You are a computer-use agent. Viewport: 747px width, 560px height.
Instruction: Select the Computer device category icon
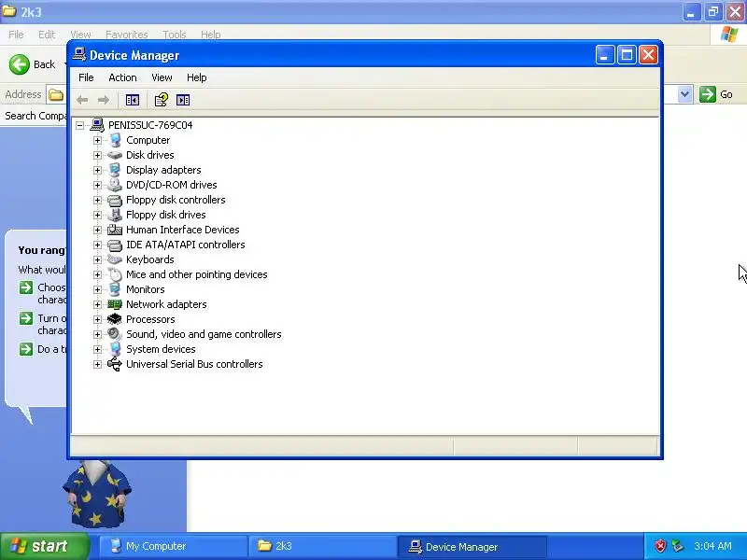(x=115, y=140)
